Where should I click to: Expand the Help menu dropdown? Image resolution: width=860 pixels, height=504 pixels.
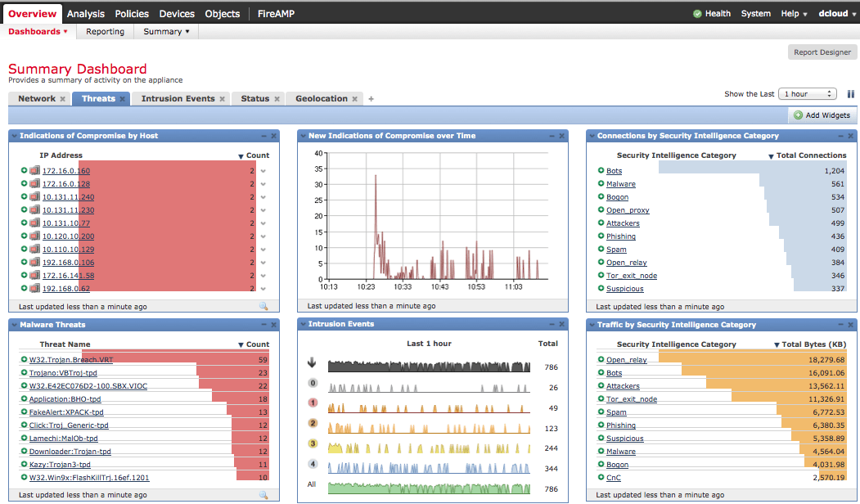point(794,14)
